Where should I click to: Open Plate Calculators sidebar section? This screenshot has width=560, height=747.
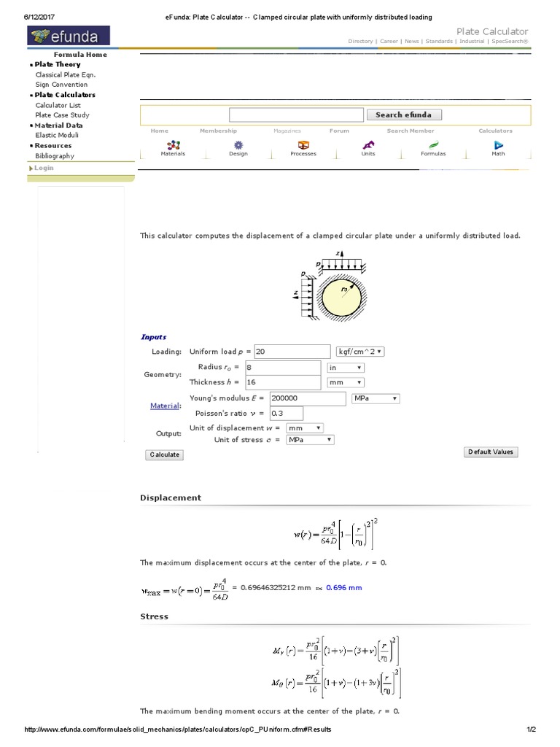point(65,95)
